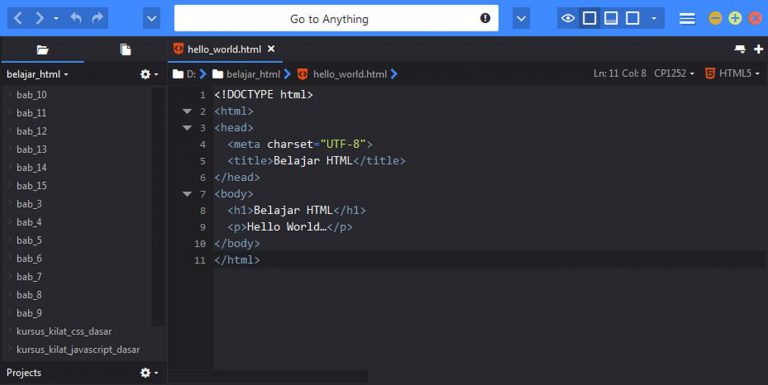The height and width of the screenshot is (385, 768).
Task: Click the Ln: 11 Col: 8 position indicator
Action: pos(620,73)
